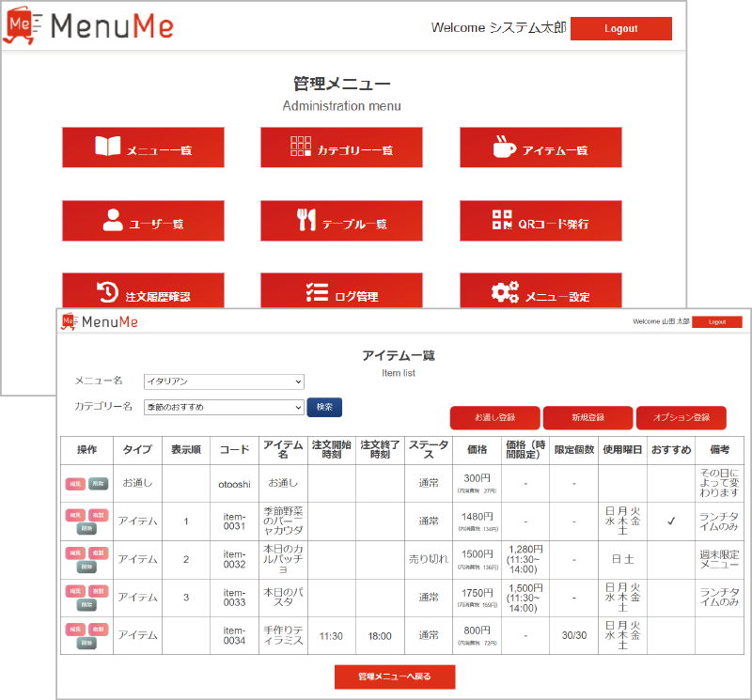Click the remark その日によって変わります

[x=719, y=483]
